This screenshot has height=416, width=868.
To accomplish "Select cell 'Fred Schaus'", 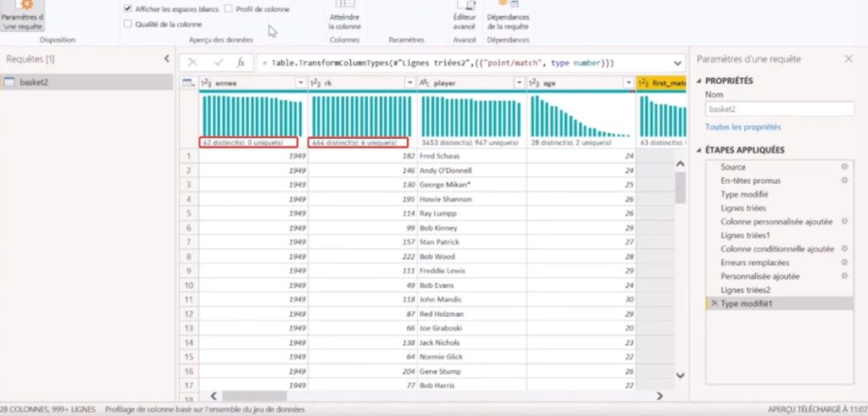I will tap(471, 156).
